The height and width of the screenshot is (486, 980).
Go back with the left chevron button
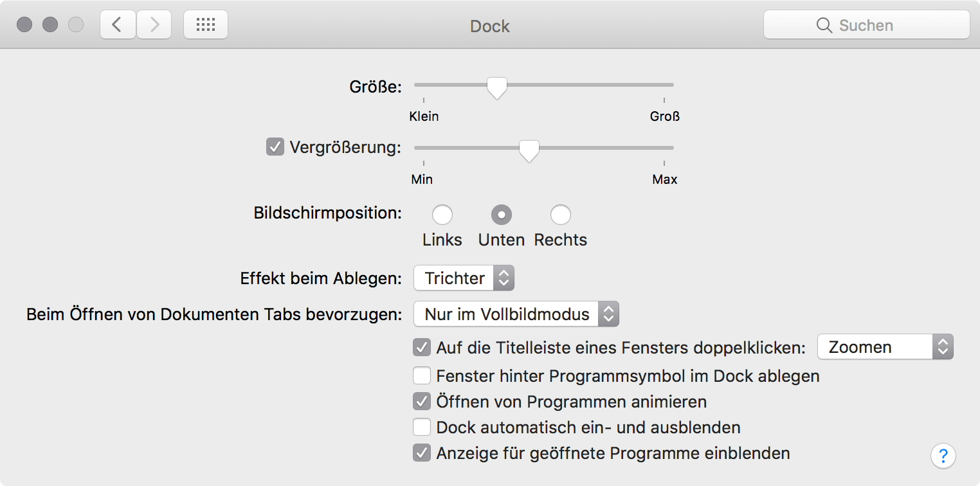click(118, 25)
